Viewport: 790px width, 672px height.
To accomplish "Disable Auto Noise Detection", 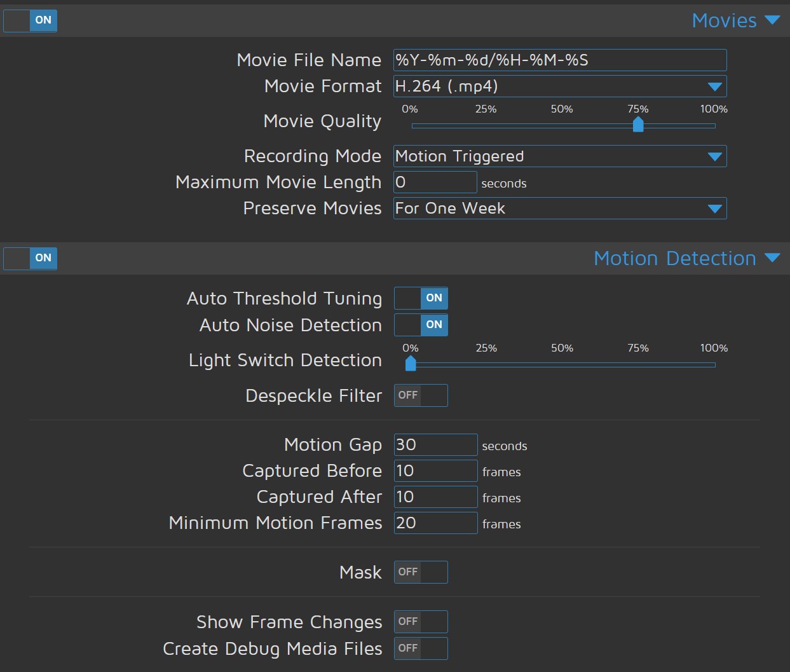I will pos(421,325).
